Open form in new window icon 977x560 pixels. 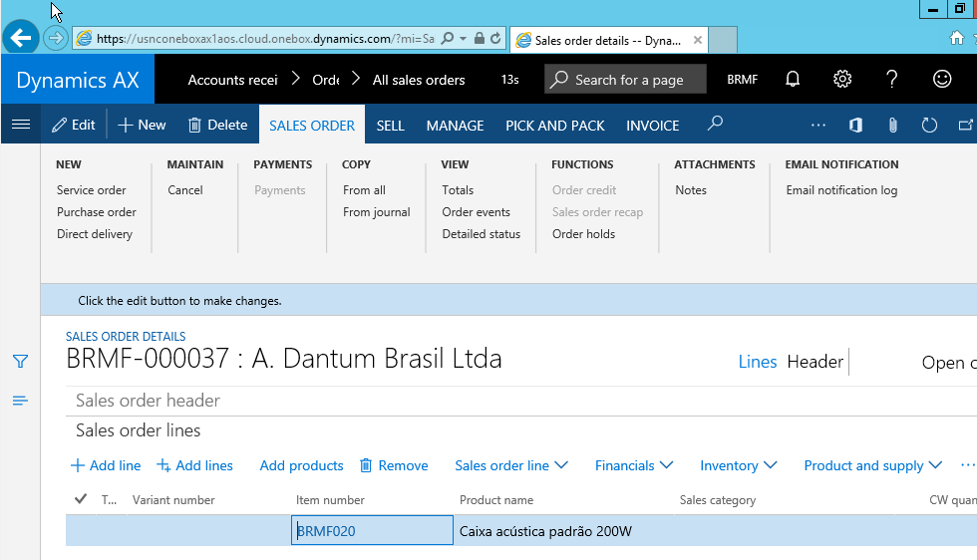click(966, 126)
